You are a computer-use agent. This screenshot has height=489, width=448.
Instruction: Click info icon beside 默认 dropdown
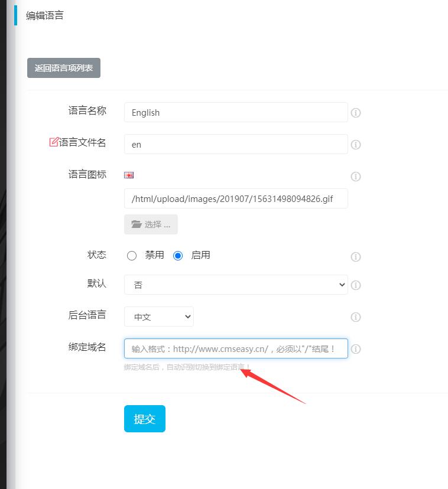tap(356, 285)
